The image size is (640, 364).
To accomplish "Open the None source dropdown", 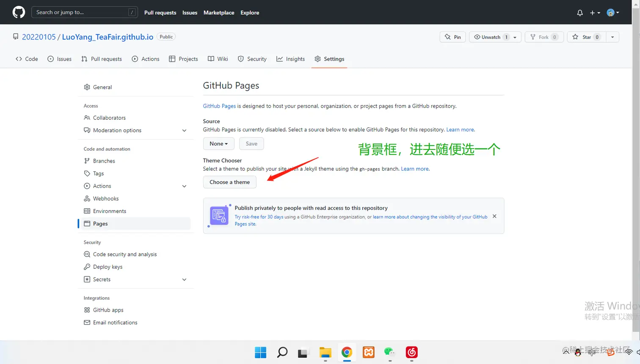I will pos(218,143).
